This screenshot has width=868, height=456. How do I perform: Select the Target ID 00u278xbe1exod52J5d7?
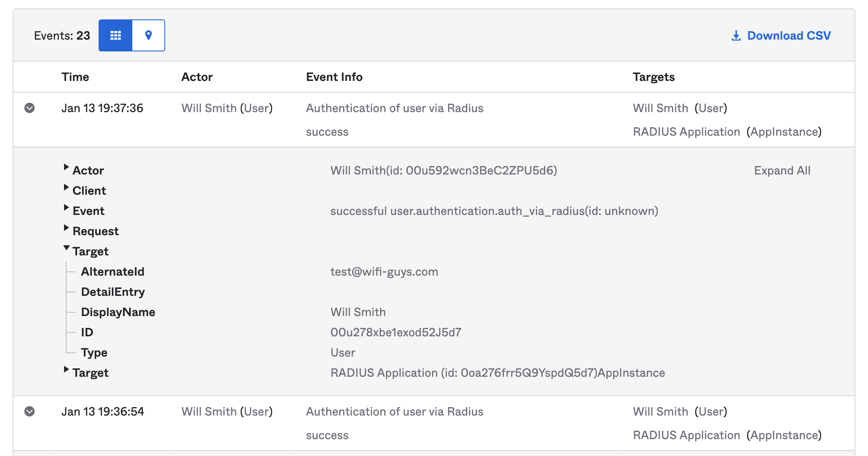396,332
